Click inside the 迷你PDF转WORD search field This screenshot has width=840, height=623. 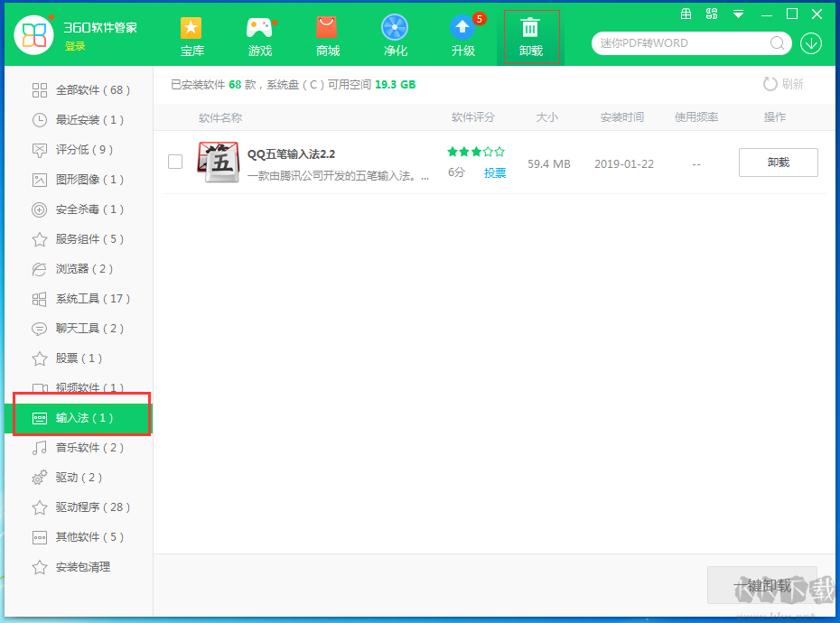point(686,42)
